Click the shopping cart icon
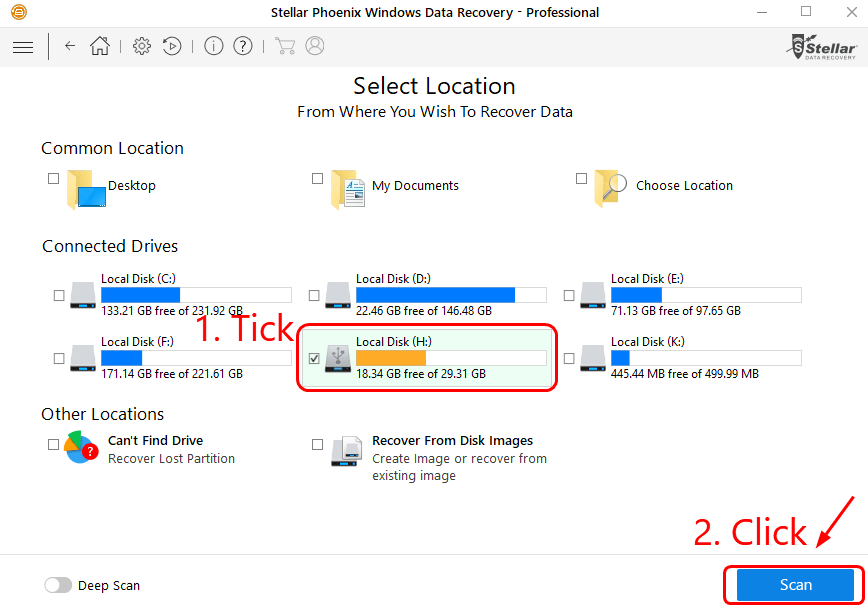868x610 pixels. click(285, 46)
